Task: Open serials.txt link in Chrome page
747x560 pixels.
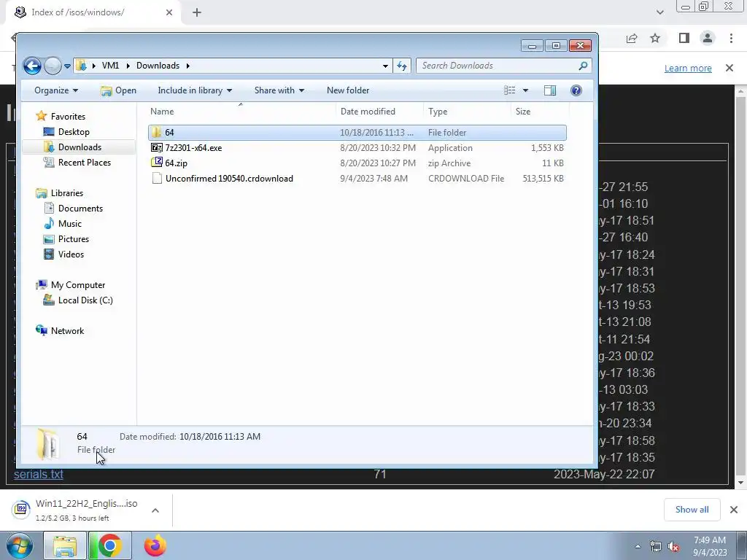Action: [39, 474]
